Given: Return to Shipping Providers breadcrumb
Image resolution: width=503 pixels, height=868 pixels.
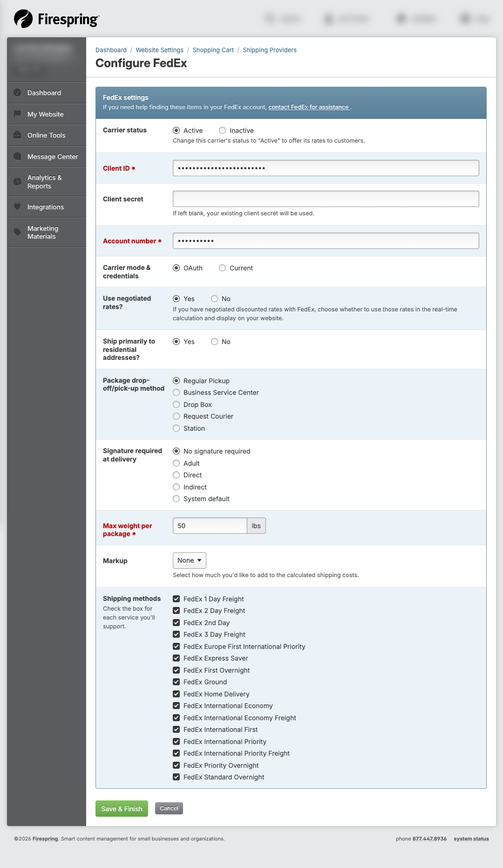Looking at the screenshot, I should [x=269, y=50].
